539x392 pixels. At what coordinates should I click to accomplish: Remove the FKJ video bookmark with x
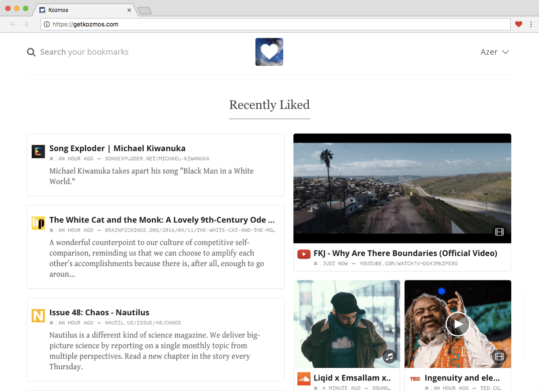(316, 264)
